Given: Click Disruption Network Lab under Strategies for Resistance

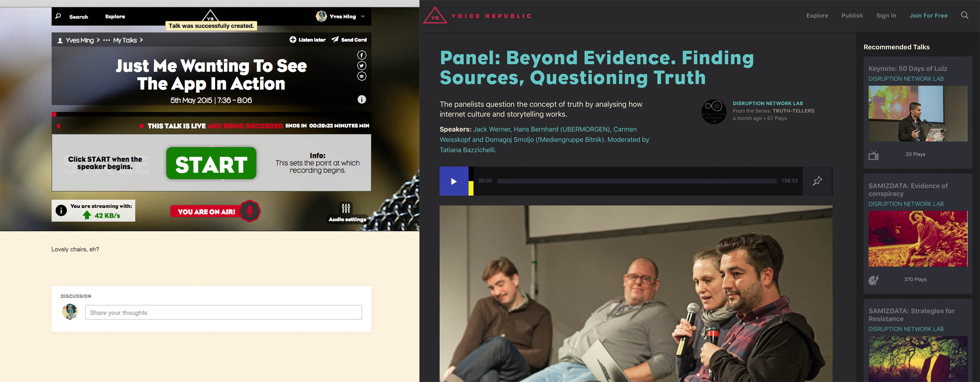Looking at the screenshot, I should click(906, 329).
